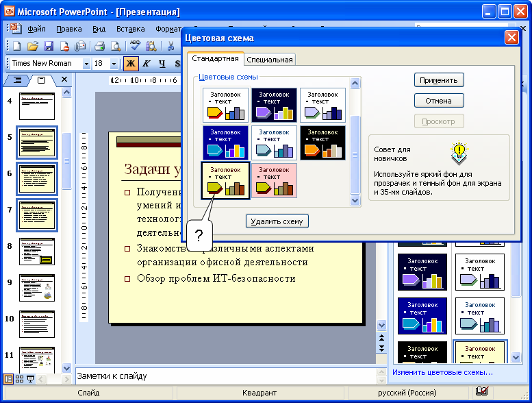This screenshot has height=403, width=532.
Task: Open the Файл menu
Action: pyautogui.click(x=37, y=29)
